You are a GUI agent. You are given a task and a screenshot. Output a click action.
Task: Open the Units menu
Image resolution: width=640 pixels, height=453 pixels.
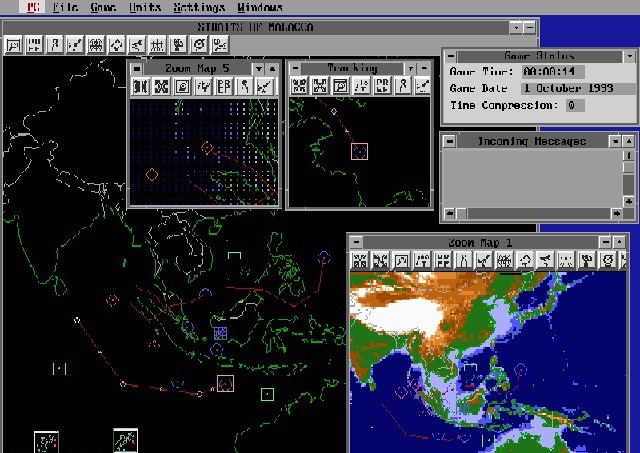tap(144, 7)
